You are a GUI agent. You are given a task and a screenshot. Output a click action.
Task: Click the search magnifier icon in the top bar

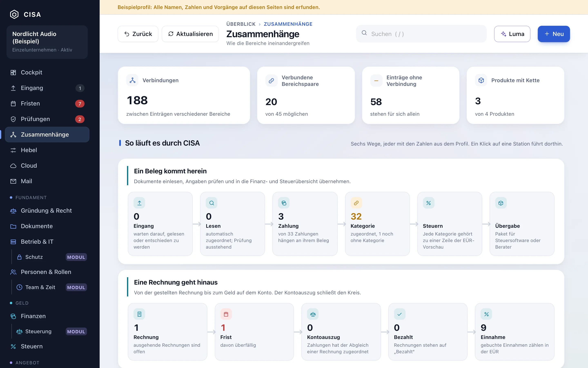(364, 33)
